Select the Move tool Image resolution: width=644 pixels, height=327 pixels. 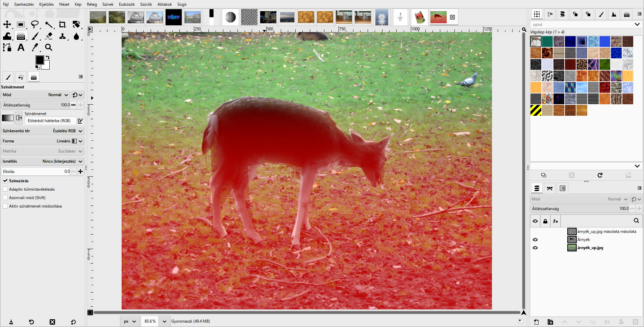7,24
